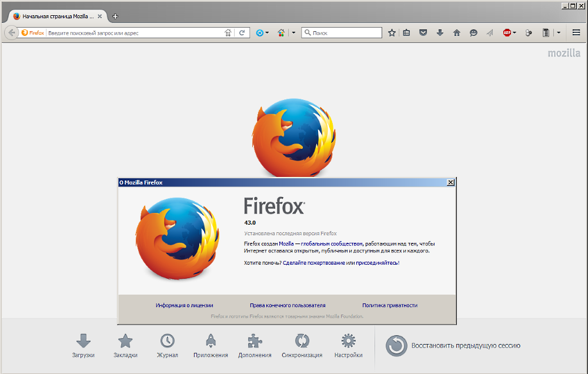The height and width of the screenshot is (374, 588).
Task: Click the Сделайте пожертвование link
Action: click(314, 263)
